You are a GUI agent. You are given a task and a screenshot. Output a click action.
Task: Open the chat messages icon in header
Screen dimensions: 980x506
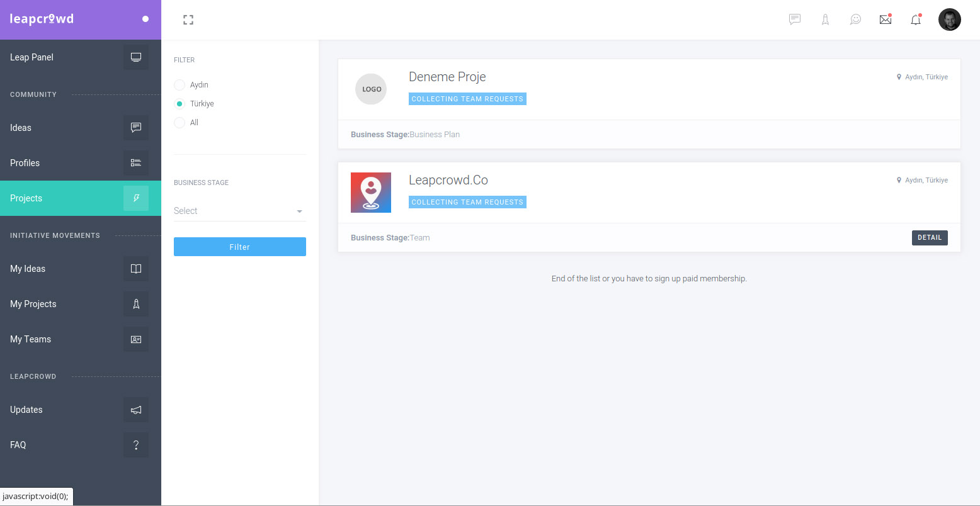795,20
